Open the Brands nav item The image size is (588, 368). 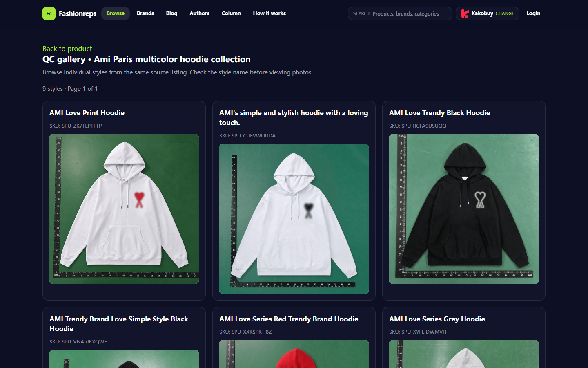tap(145, 13)
